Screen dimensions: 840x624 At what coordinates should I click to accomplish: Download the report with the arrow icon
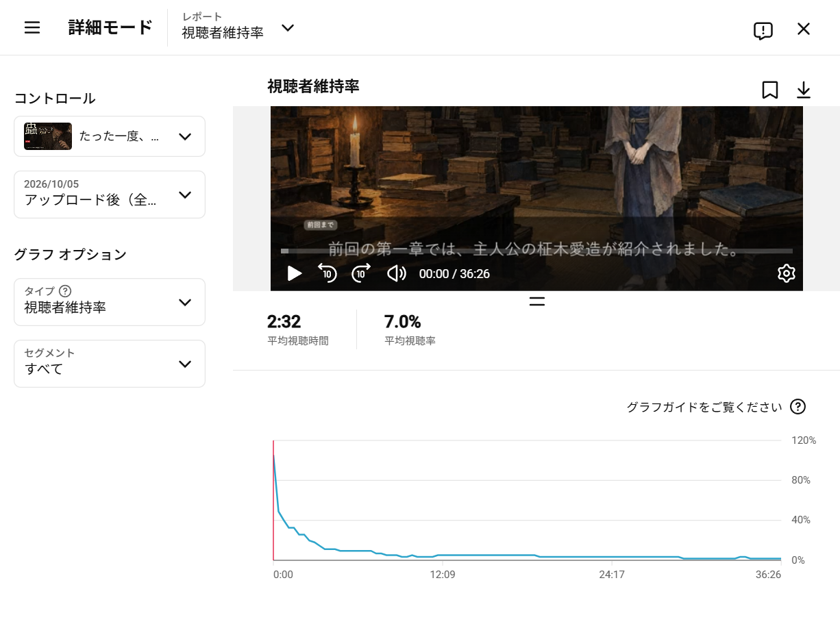click(804, 90)
